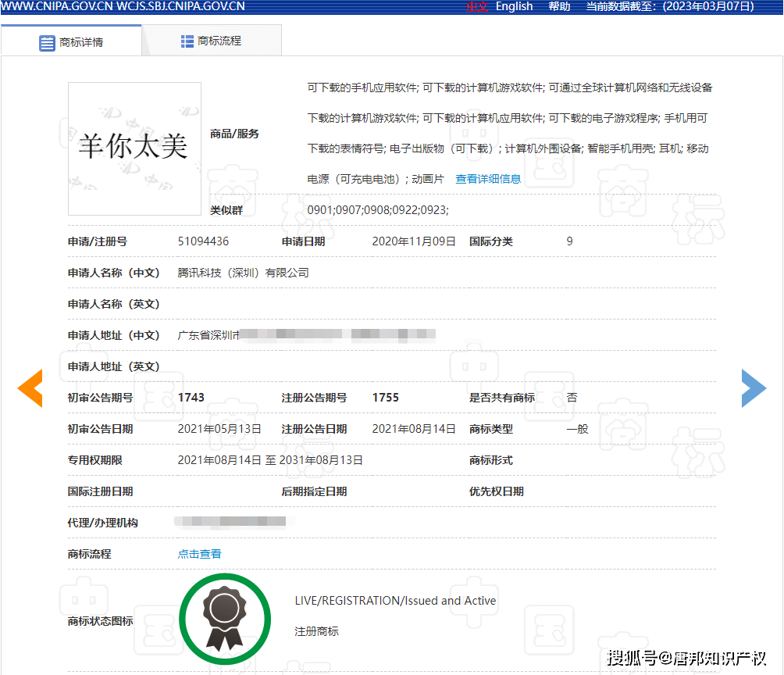Switch language to 中文
The image size is (784, 675).
point(476,6)
